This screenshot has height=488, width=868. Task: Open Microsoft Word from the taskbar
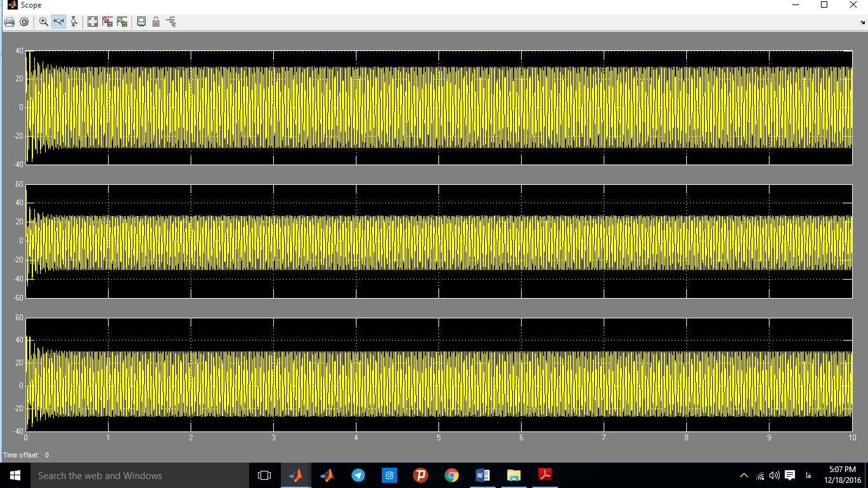coord(483,475)
